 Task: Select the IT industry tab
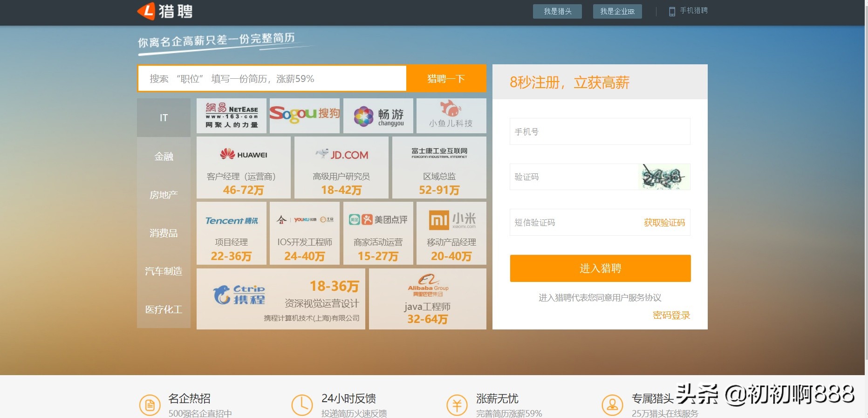(x=164, y=118)
